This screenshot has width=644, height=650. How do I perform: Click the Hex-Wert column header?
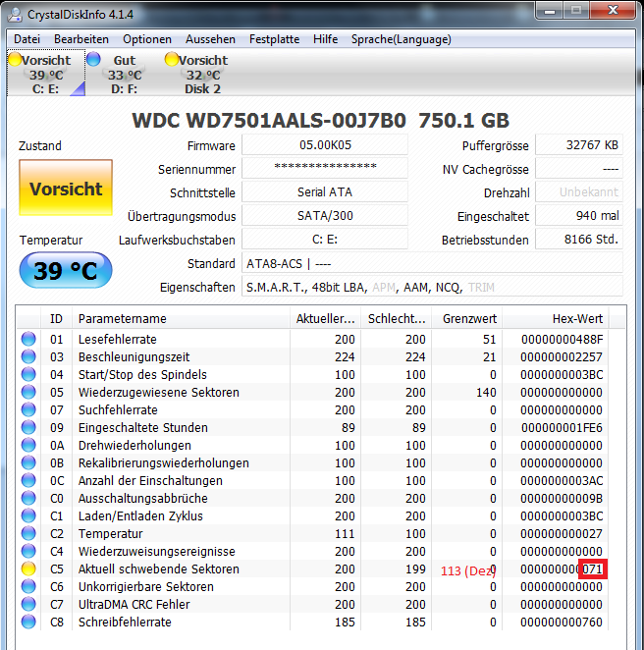556,318
